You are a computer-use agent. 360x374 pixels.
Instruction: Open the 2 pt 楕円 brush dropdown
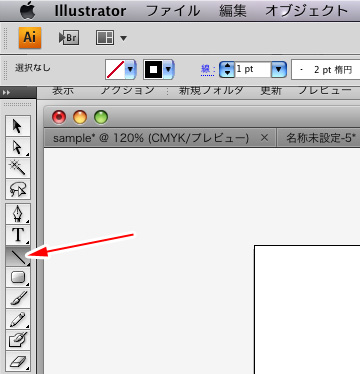tap(326, 70)
